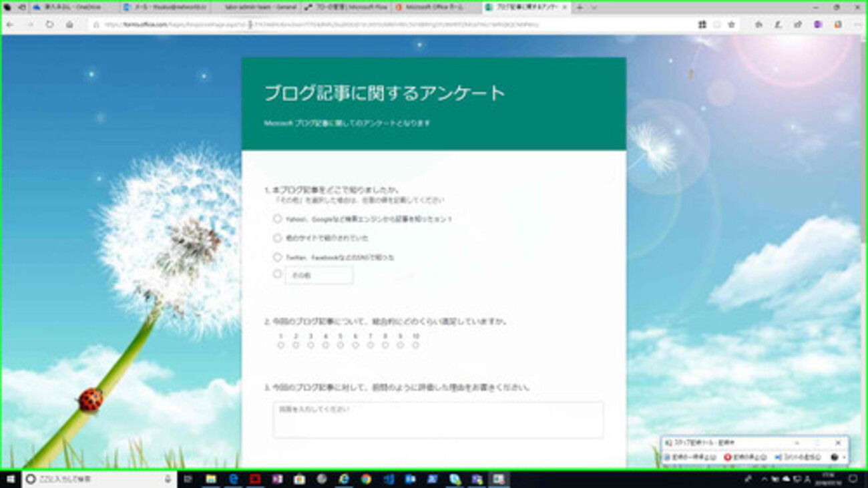Choose rating 8 for question 2

385,345
